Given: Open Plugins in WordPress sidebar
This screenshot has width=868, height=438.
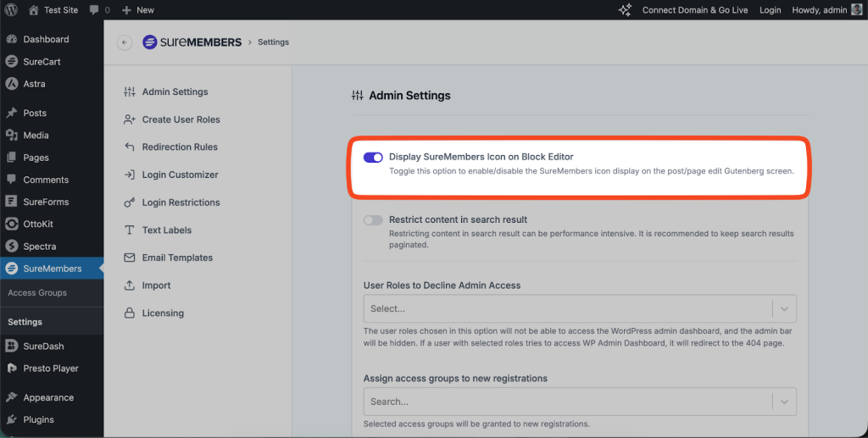Looking at the screenshot, I should point(38,419).
